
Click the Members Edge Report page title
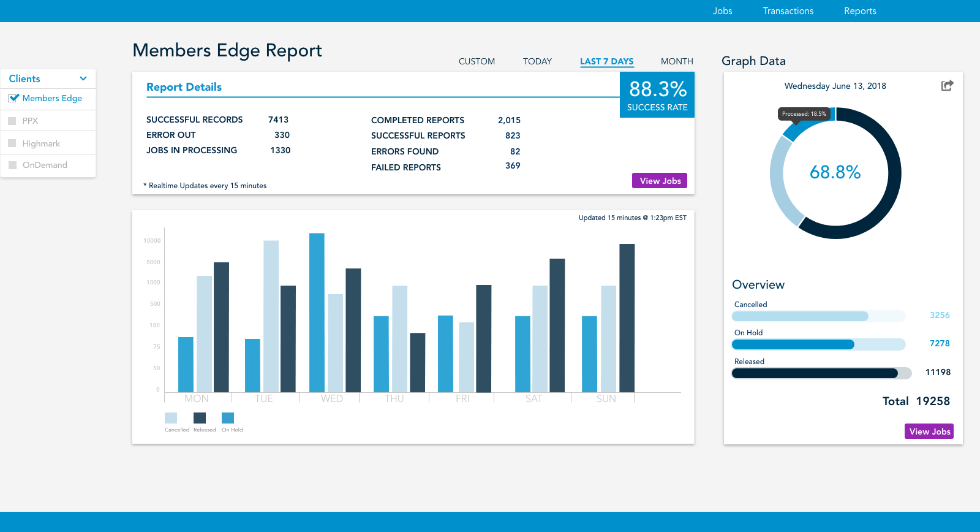(227, 50)
